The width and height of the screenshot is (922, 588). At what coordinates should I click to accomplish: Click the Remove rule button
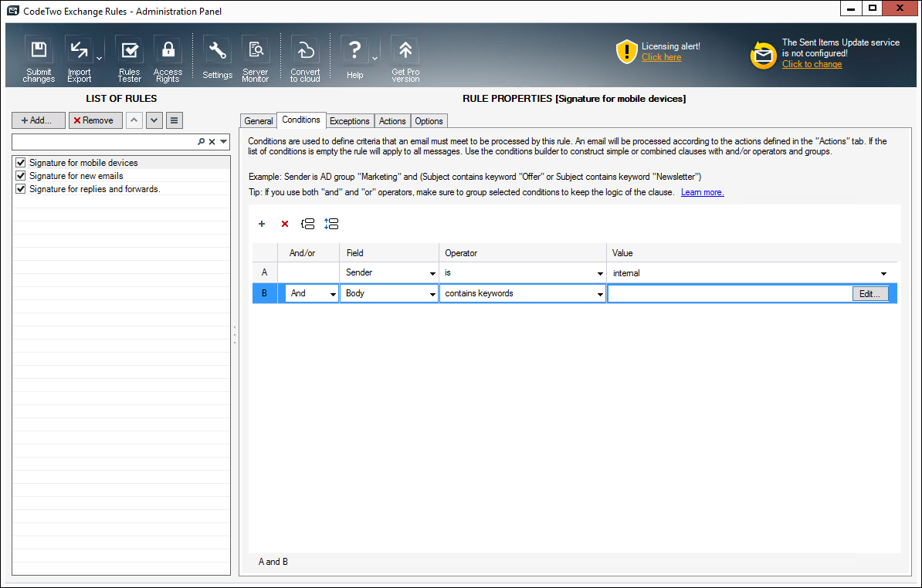pos(95,120)
